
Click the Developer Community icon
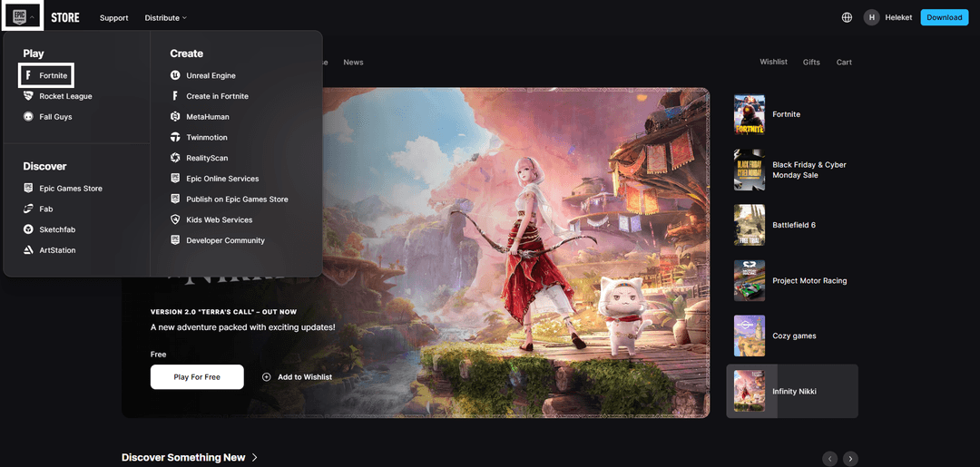click(x=175, y=240)
